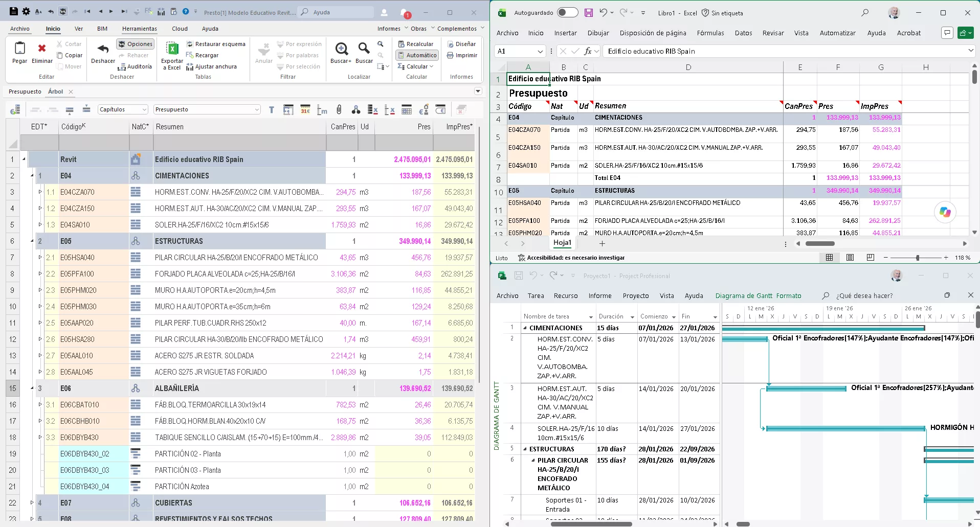Open the Herramientas tab in Presto
This screenshot has width=980, height=527.
(140, 29)
